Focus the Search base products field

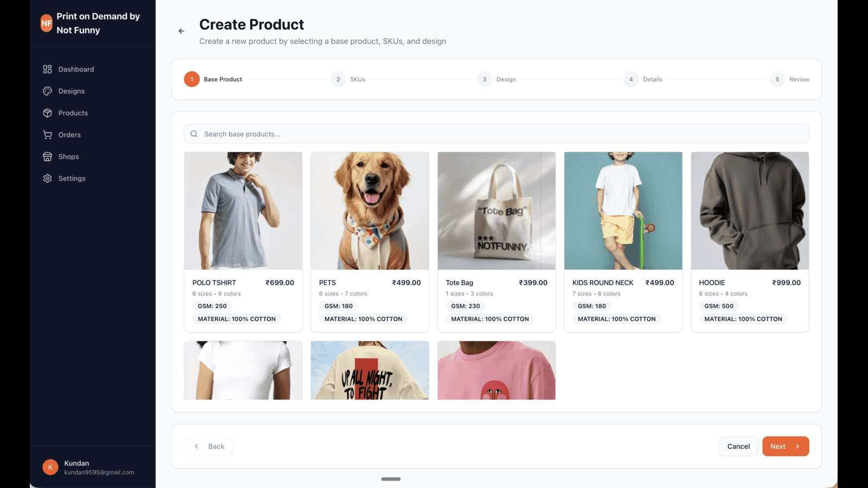click(x=496, y=134)
